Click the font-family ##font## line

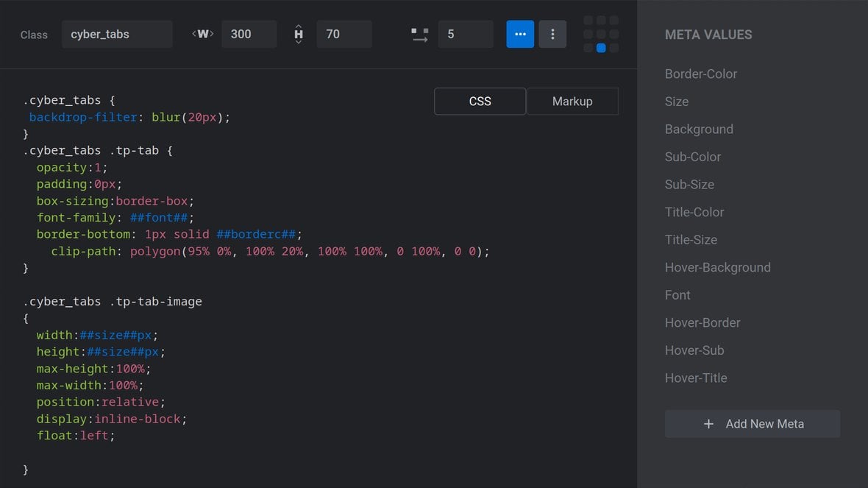click(115, 218)
